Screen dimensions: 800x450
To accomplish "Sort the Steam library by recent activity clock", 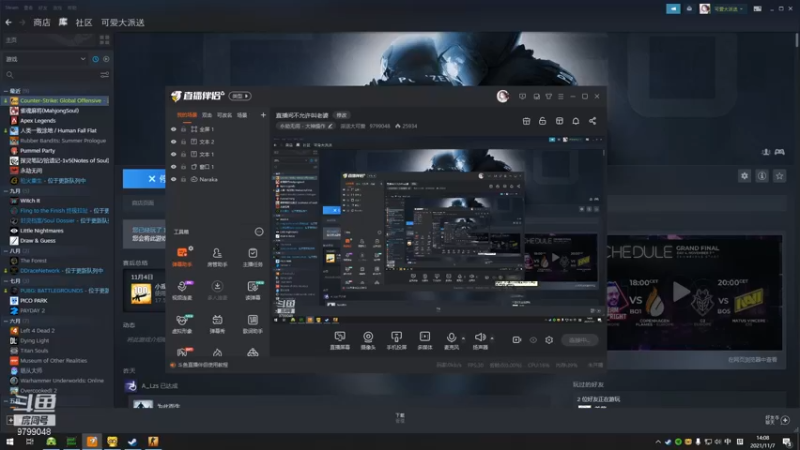I will pos(95,59).
